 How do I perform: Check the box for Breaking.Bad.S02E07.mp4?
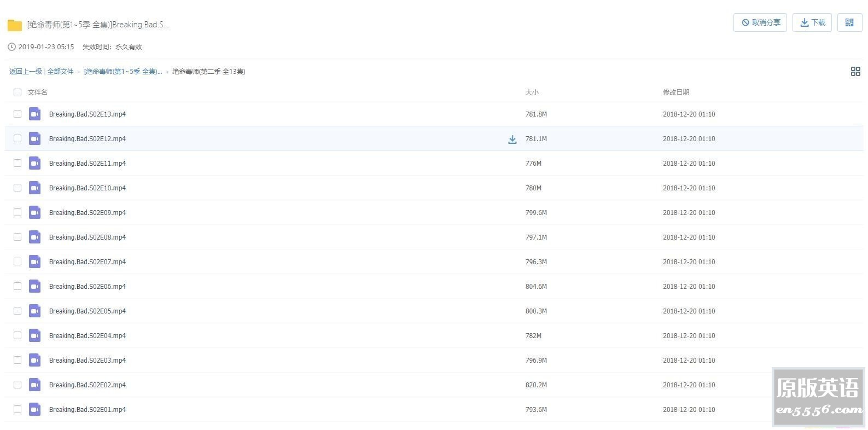[18, 262]
